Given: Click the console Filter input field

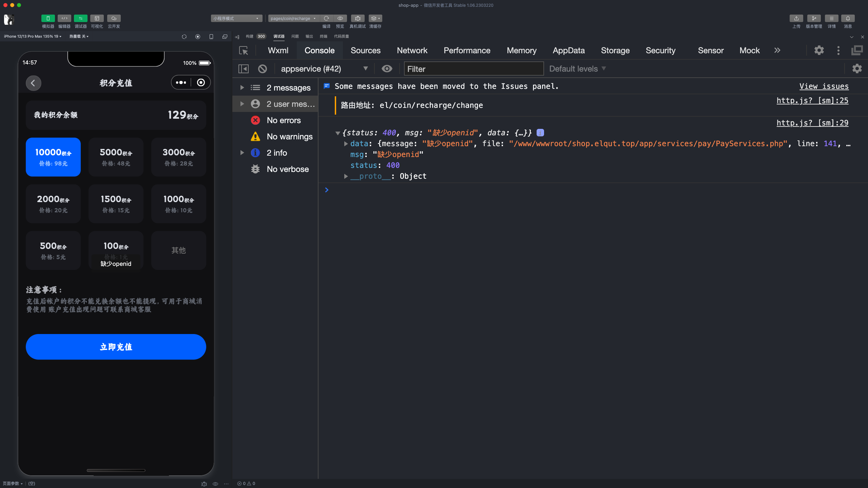Looking at the screenshot, I should point(474,69).
